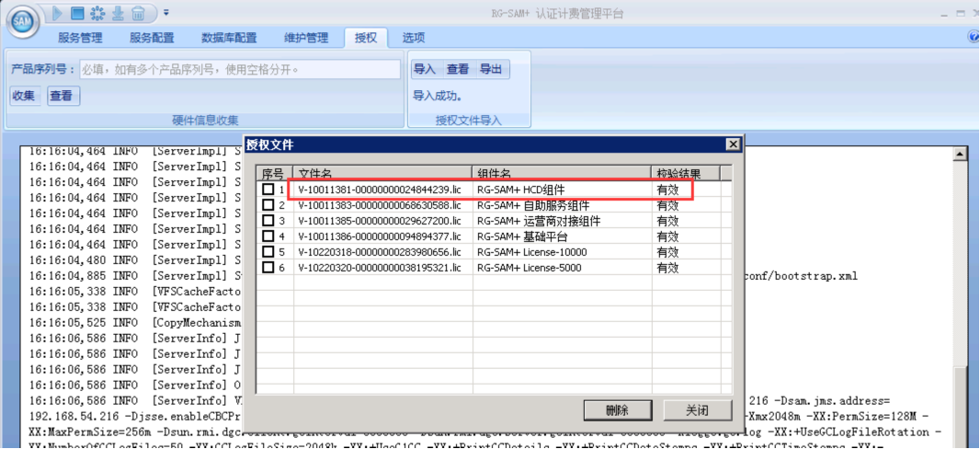Click the restart spinner icon in quick toolbar

click(x=97, y=13)
